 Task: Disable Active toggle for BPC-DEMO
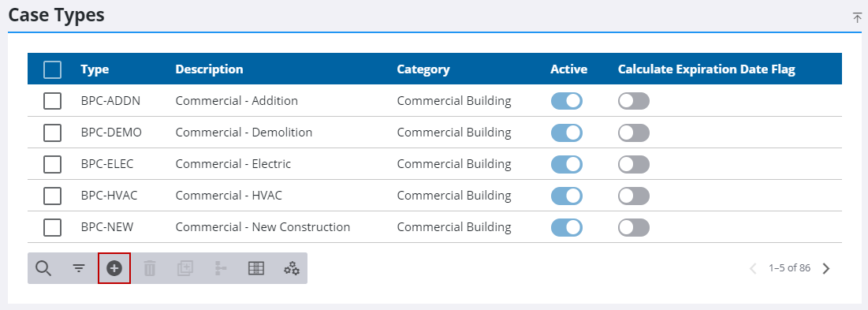[567, 133]
